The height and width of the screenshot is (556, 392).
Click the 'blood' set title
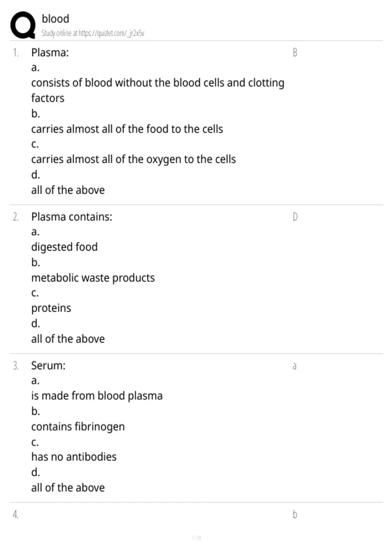(56, 19)
